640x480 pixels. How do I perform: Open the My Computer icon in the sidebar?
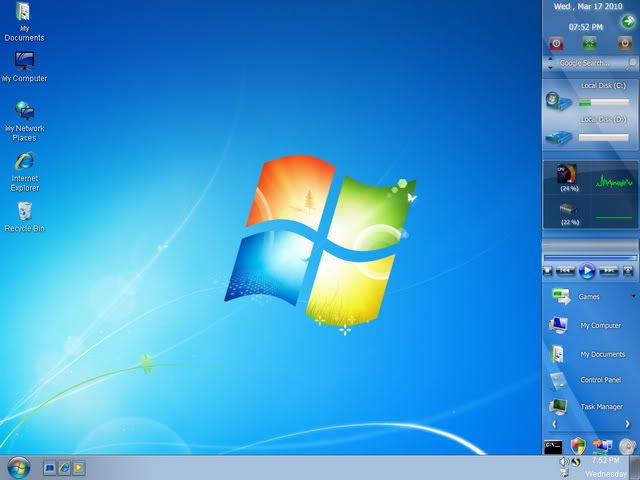click(558, 325)
